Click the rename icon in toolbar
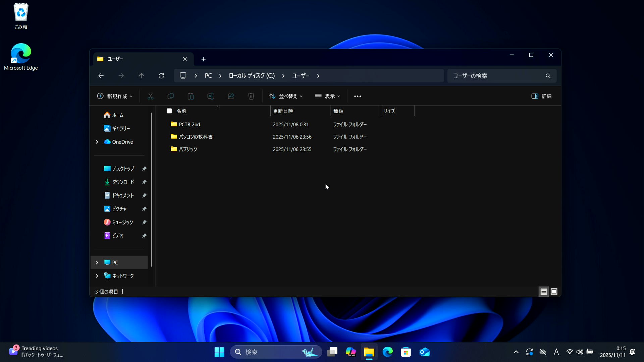Viewport: 644px width, 362px height. pos(211,96)
